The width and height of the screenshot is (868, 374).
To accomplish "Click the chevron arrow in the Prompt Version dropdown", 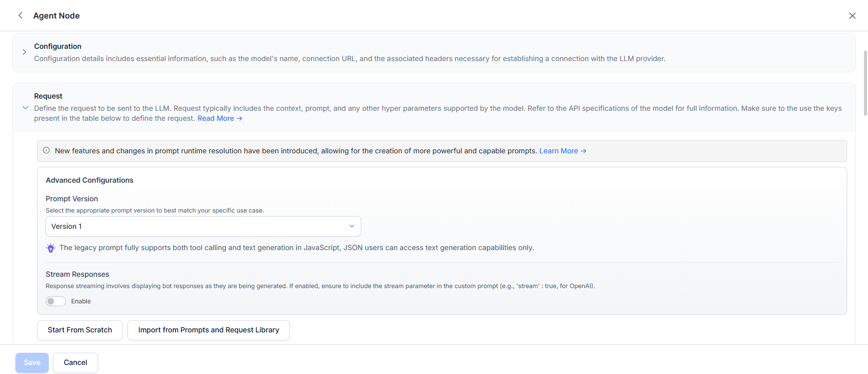I will (352, 226).
